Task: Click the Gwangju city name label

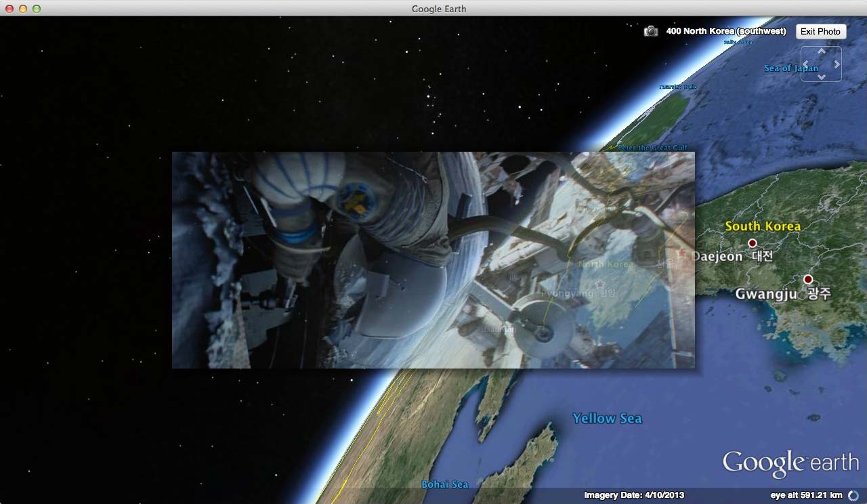Action: pyautogui.click(x=783, y=294)
